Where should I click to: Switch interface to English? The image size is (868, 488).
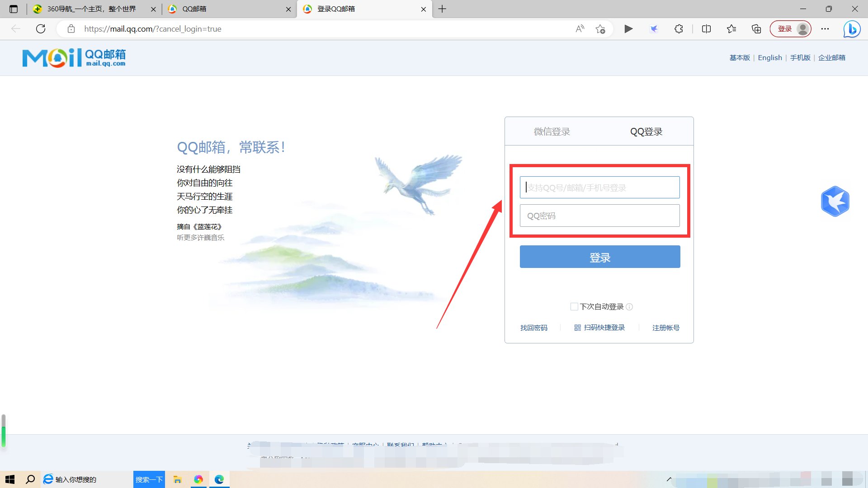point(770,57)
